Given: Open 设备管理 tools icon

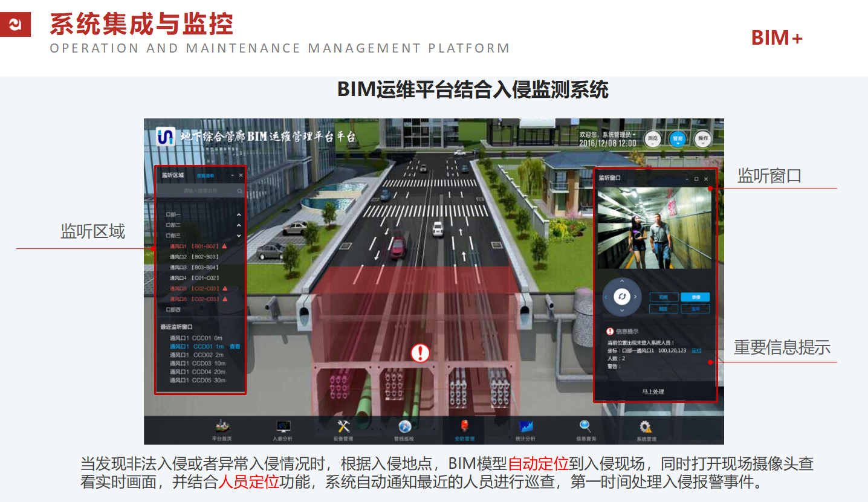Looking at the screenshot, I should point(343,428).
